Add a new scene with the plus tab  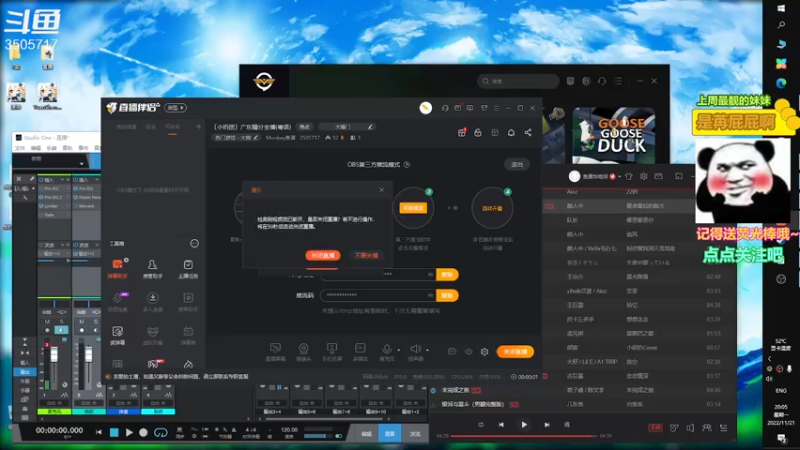[198, 127]
